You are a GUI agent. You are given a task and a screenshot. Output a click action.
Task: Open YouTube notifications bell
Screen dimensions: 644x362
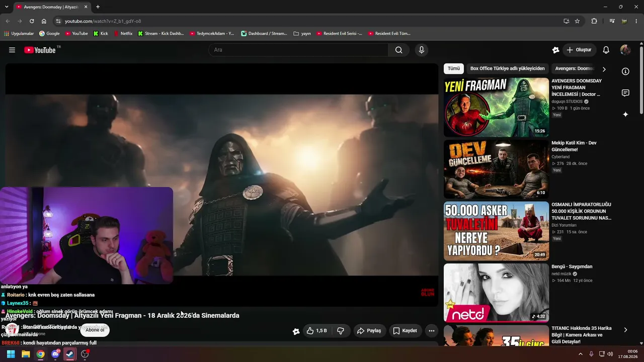(606, 50)
